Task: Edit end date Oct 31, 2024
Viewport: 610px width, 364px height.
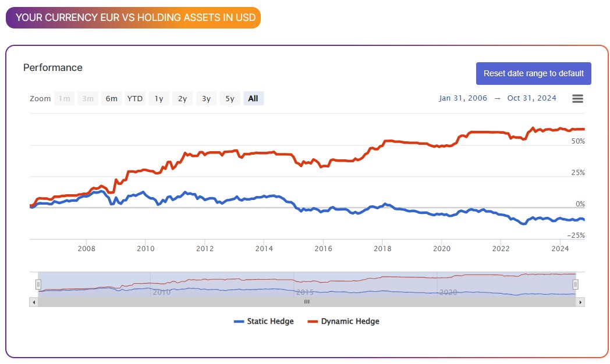Action: pyautogui.click(x=531, y=98)
